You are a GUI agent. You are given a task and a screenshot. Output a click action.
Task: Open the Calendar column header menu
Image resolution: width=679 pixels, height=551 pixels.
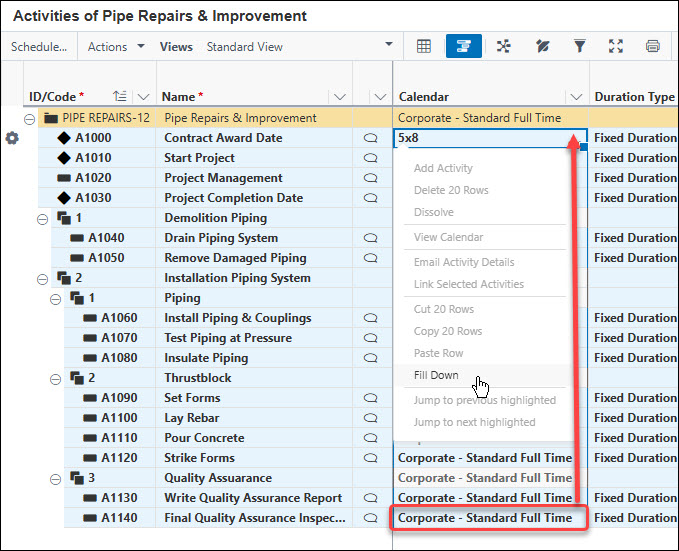click(x=575, y=97)
